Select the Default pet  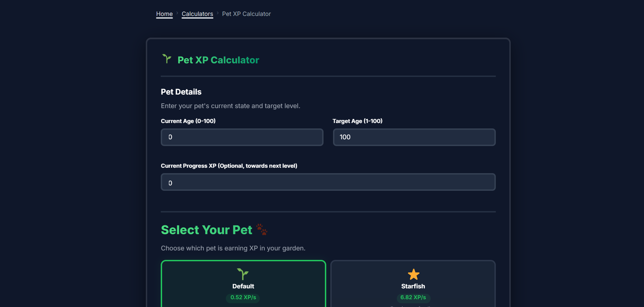243,286
